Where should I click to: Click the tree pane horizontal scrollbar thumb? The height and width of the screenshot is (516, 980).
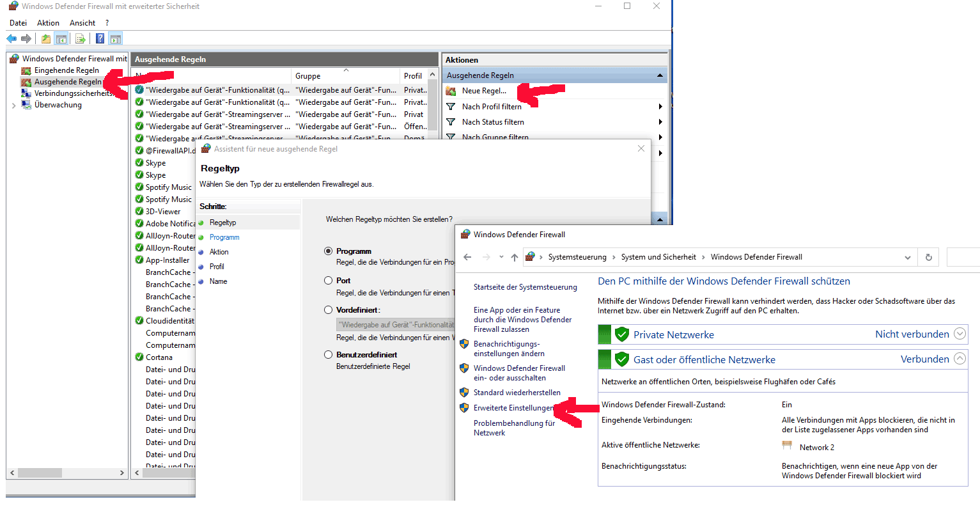pos(40,473)
